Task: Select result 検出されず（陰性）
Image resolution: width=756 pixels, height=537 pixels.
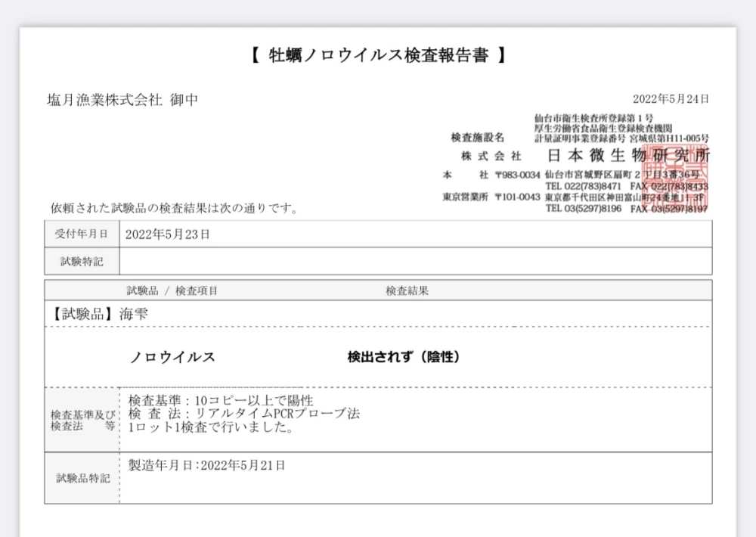Action: click(x=404, y=357)
